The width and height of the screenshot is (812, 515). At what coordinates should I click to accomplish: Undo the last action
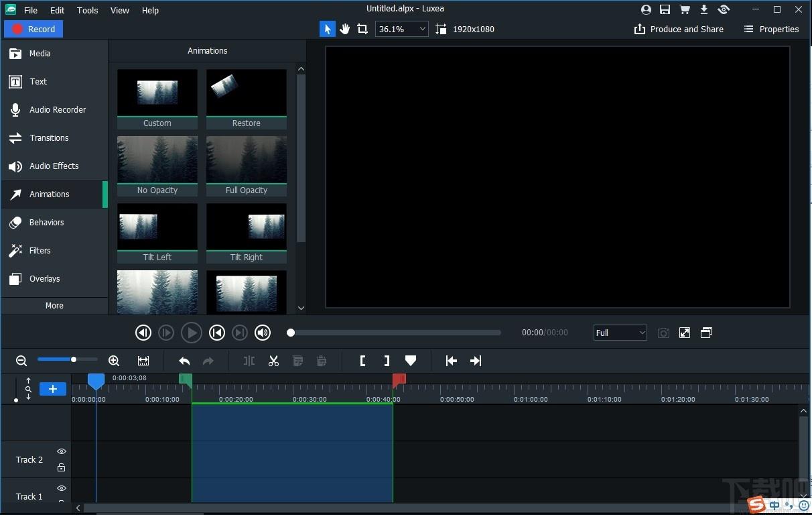[184, 361]
